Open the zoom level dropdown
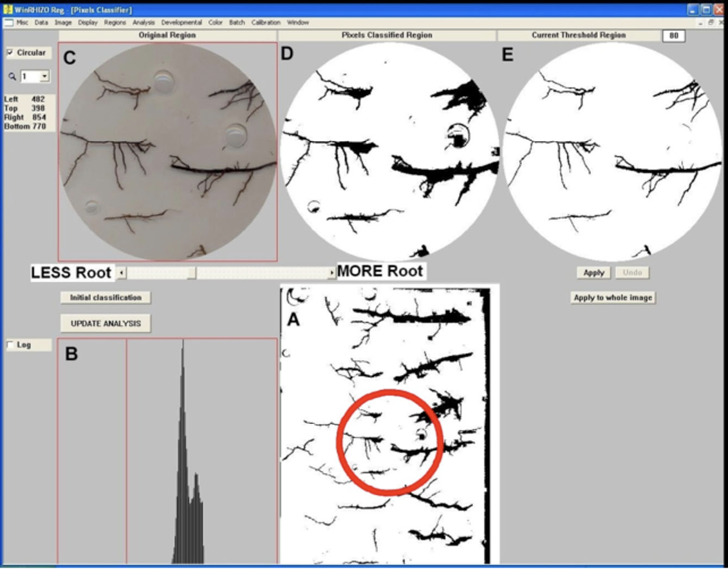The height and width of the screenshot is (574, 728). (x=44, y=76)
